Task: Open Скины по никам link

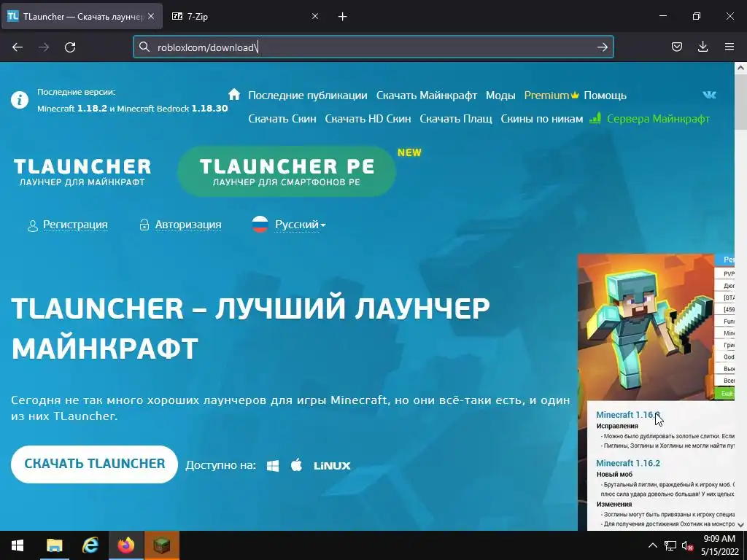Action: point(542,119)
